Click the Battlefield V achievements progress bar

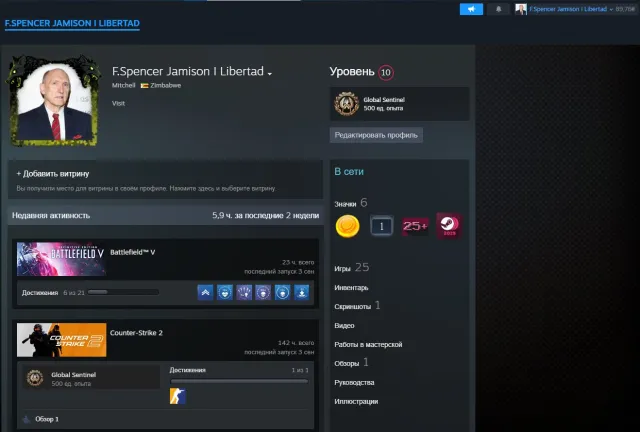click(x=123, y=292)
